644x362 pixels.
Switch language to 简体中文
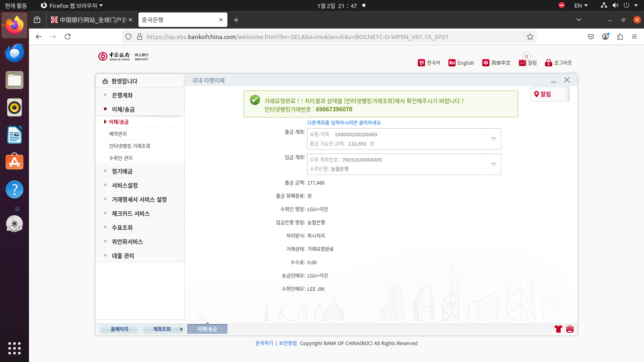(x=496, y=63)
